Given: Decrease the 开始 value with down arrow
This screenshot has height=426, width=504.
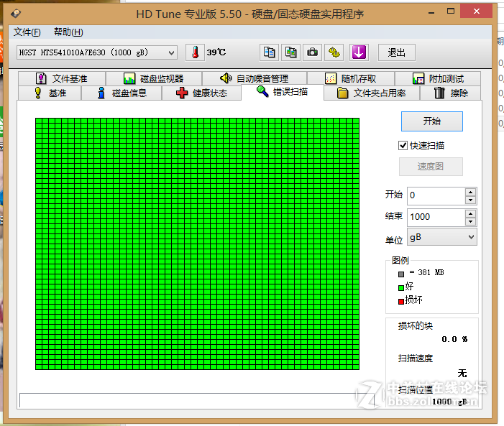Looking at the screenshot, I should (x=471, y=200).
